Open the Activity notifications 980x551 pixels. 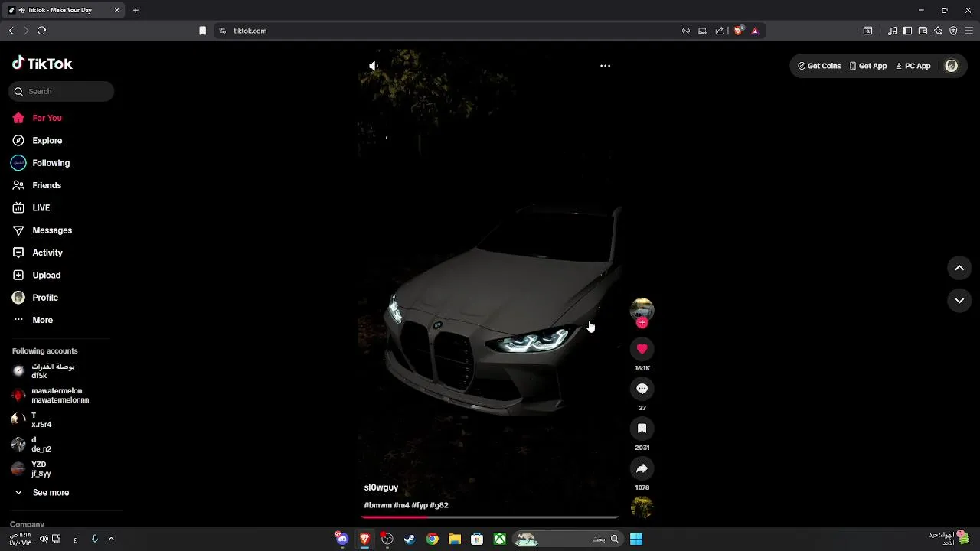(38, 253)
